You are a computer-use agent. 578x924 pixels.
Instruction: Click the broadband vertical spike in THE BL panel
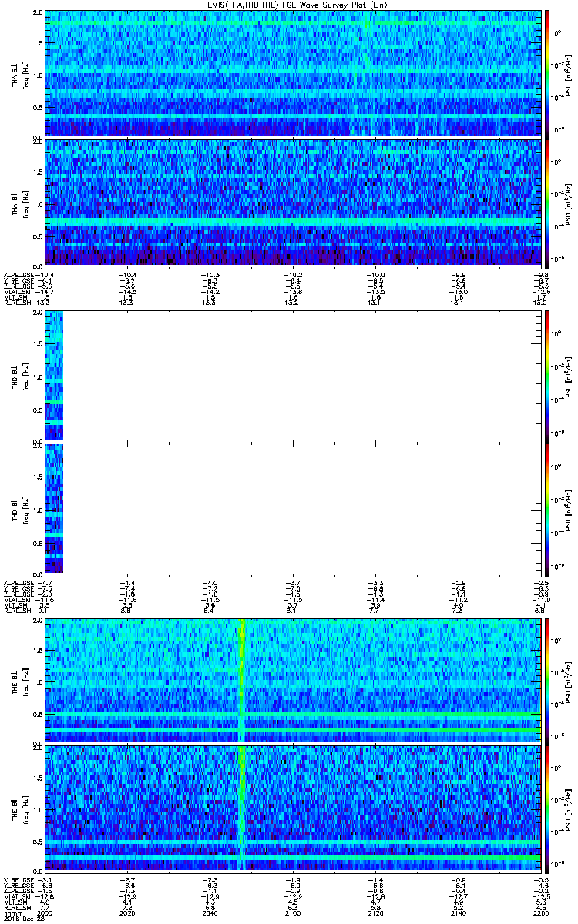(243, 680)
